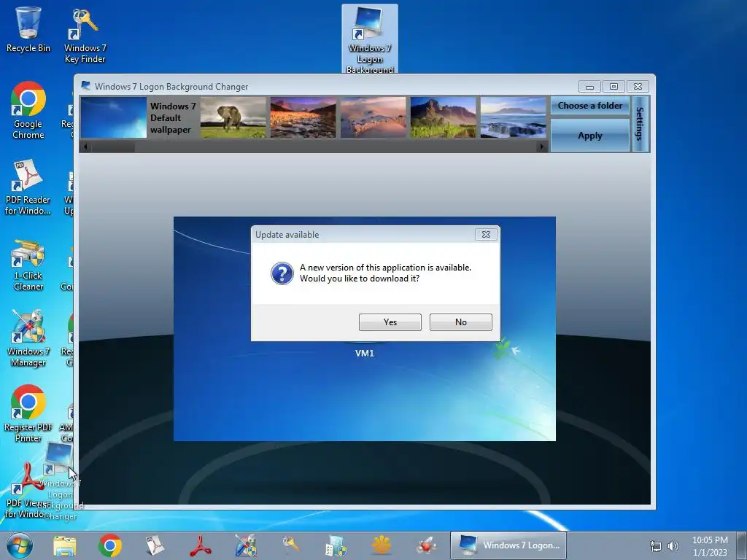This screenshot has width=747, height=560.
Task: Select the elephant wallpaper thumbnail
Action: (x=233, y=117)
